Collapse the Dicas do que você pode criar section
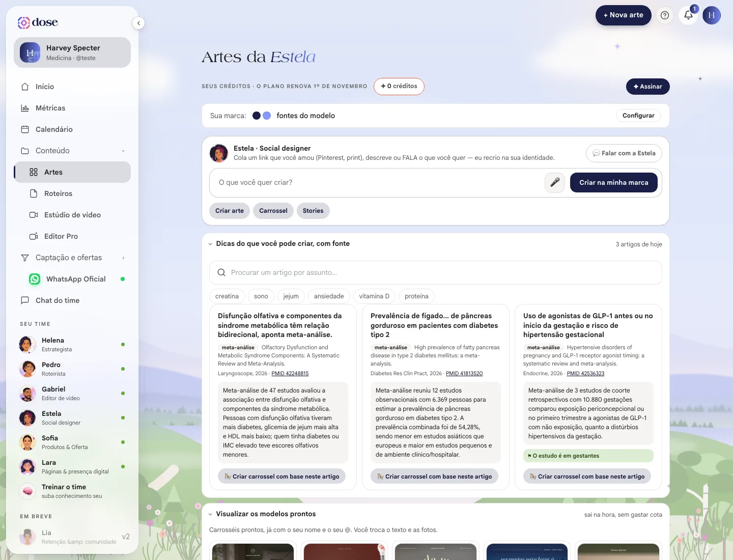 point(210,244)
